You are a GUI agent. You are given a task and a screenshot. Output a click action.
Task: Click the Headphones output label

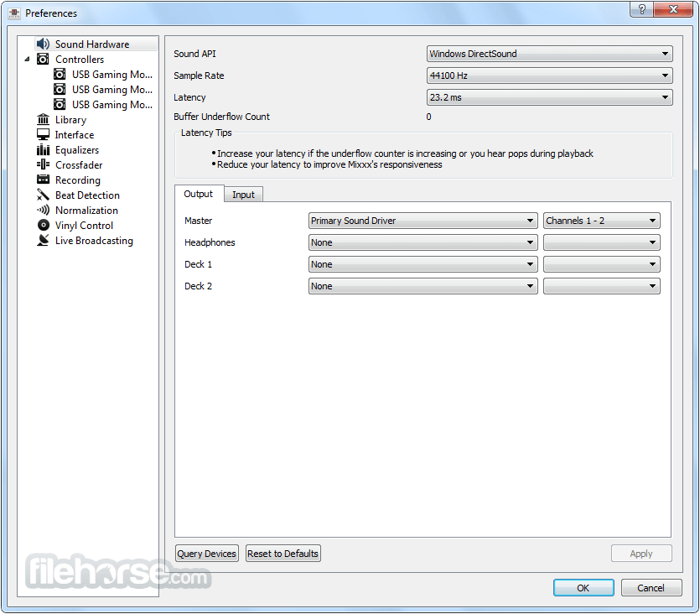pos(210,242)
